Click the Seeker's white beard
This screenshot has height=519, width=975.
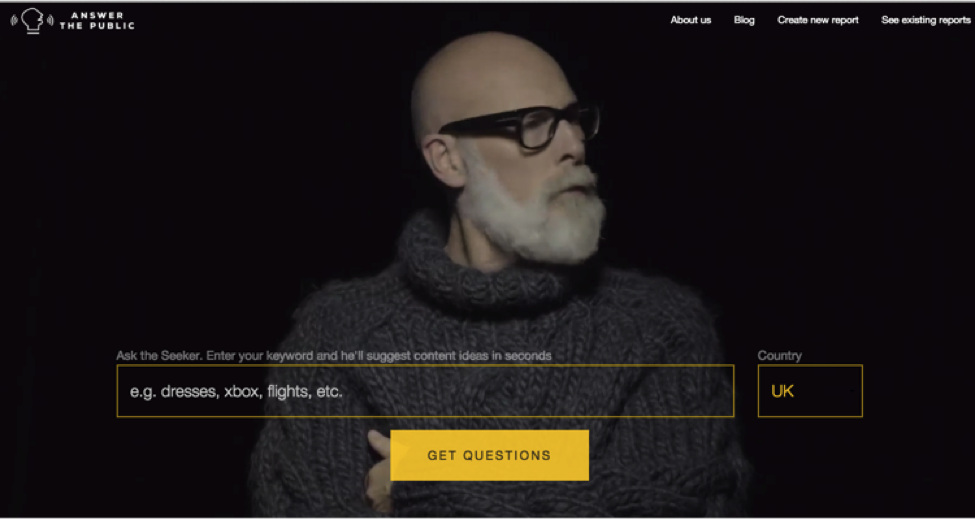click(532, 211)
